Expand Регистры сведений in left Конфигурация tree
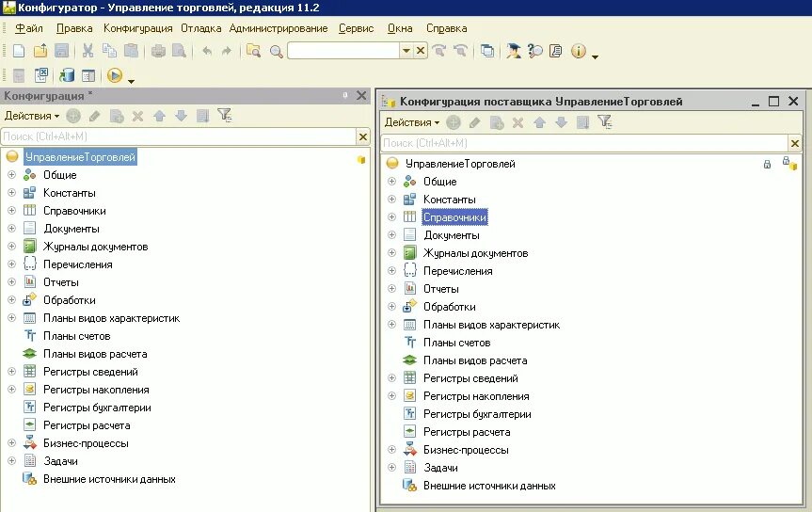This screenshot has height=512, width=812. [11, 372]
